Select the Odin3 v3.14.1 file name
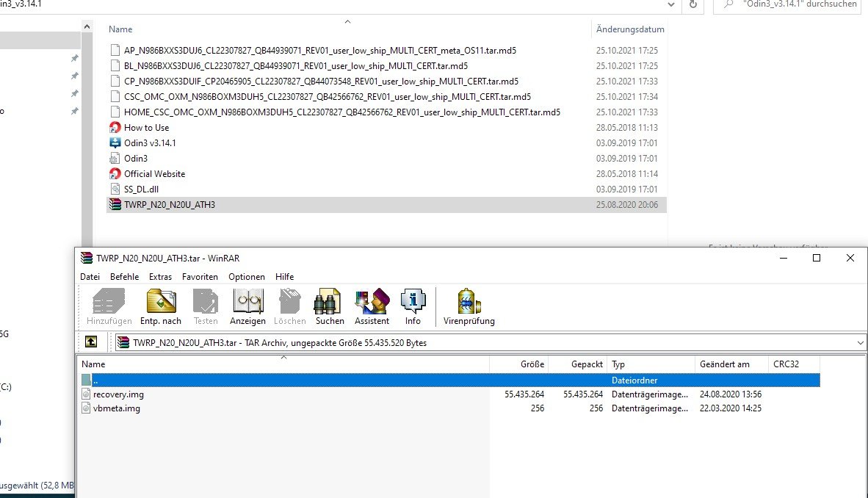The width and height of the screenshot is (868, 498). point(150,143)
